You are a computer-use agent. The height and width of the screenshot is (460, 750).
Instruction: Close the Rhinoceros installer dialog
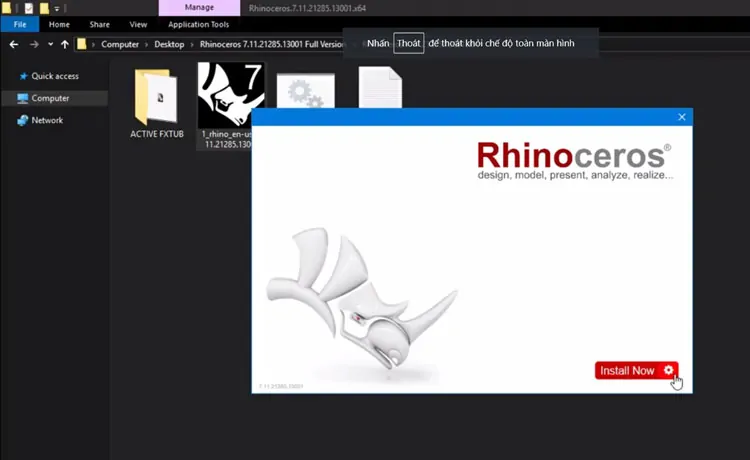click(682, 117)
